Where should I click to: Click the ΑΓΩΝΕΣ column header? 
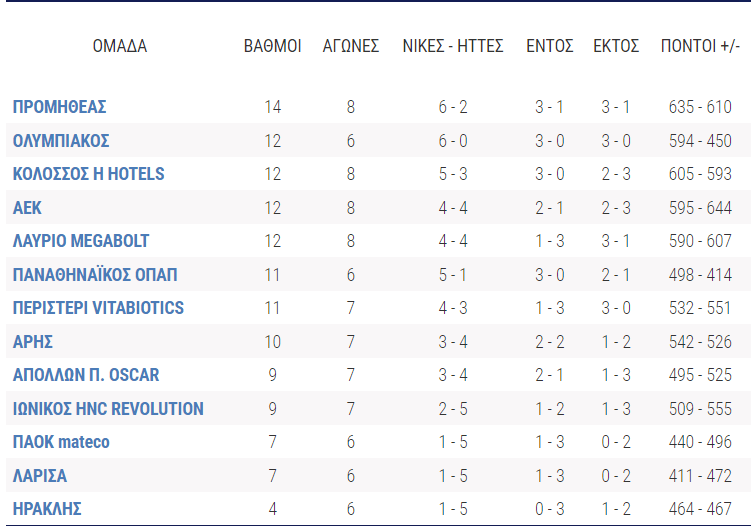pos(351,46)
